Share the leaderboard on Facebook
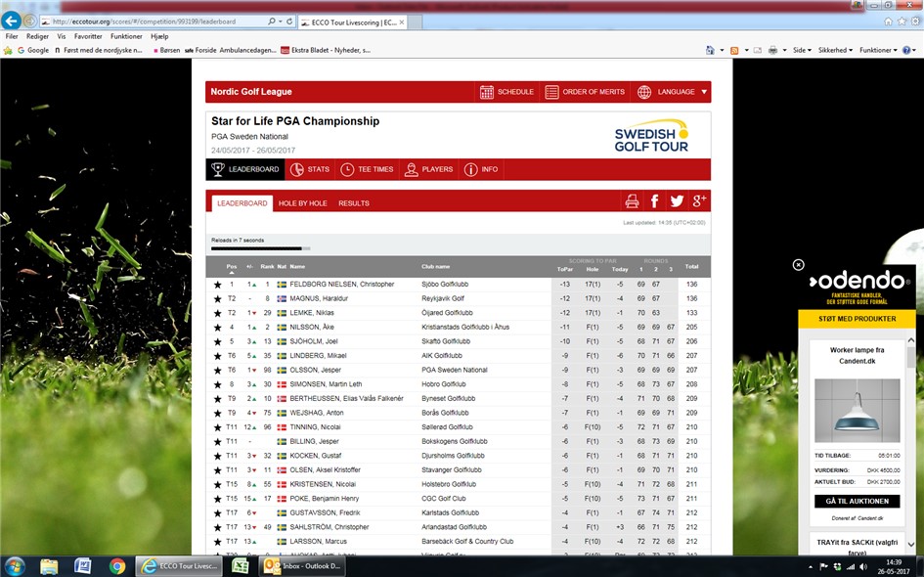The height and width of the screenshot is (577, 924). (654, 201)
